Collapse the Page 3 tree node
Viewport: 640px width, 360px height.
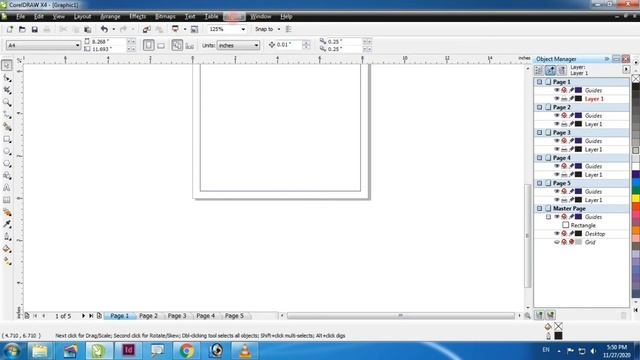click(540, 133)
